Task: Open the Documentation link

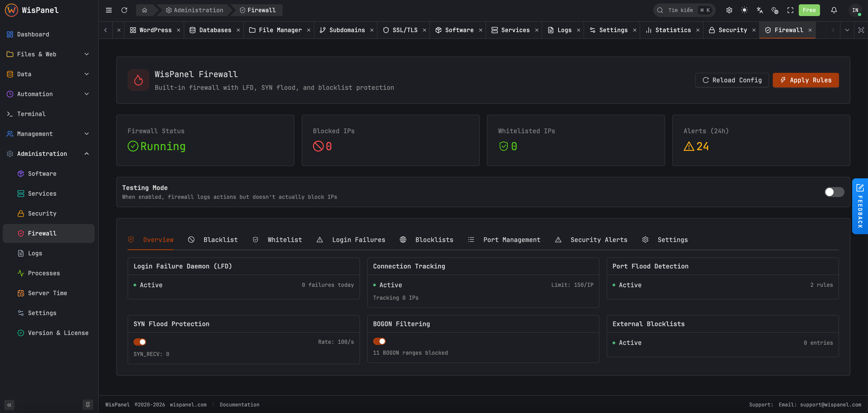Action: click(240, 404)
